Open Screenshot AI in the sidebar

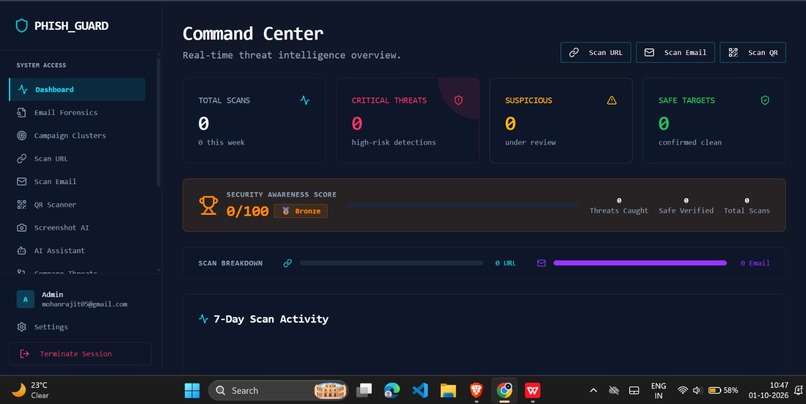click(x=77, y=228)
